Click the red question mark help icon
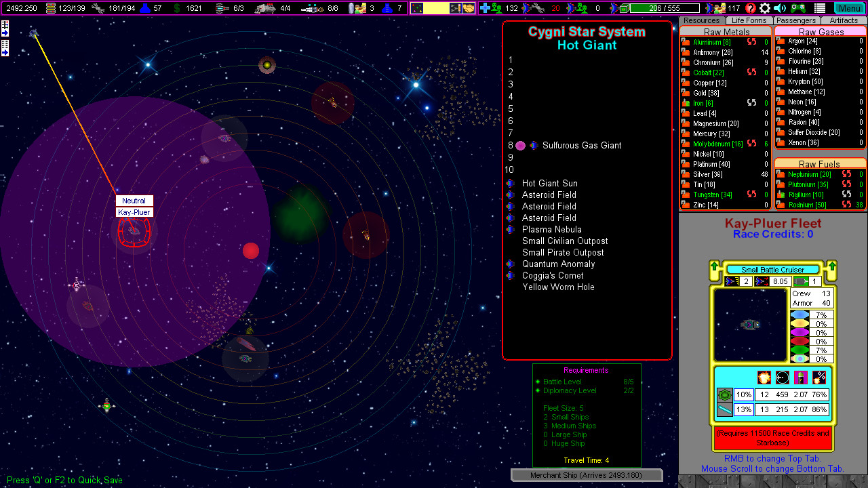The height and width of the screenshot is (488, 868). [x=749, y=8]
